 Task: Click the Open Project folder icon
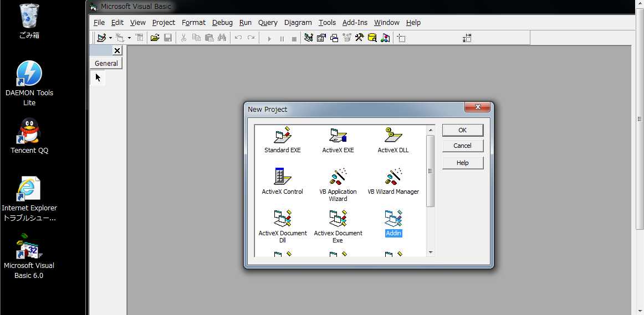click(155, 38)
